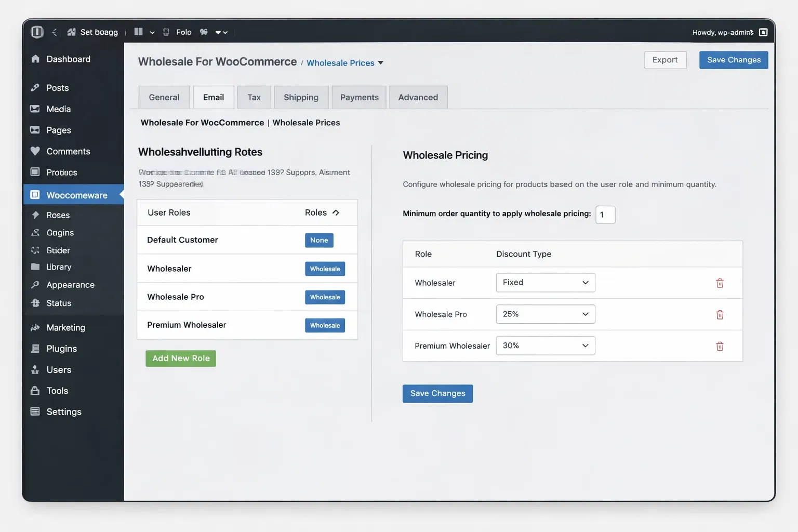Open the 25% discount dropdown
Screen dimensions: 798x532
click(545, 314)
